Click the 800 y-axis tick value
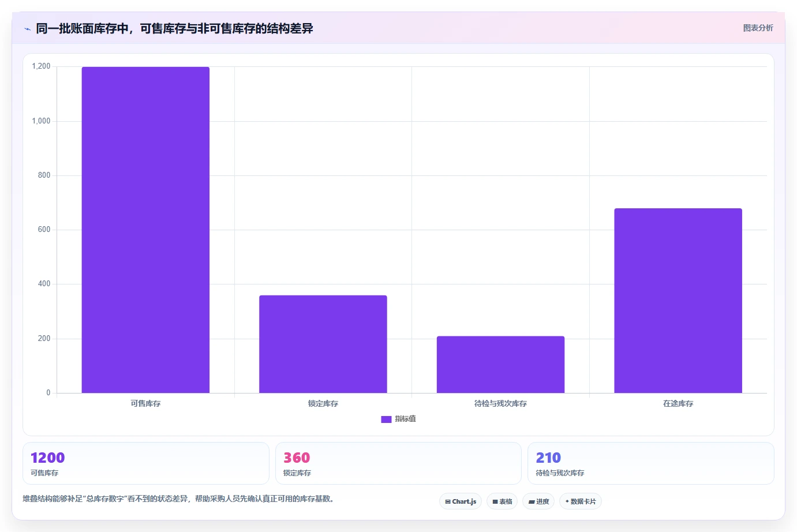Image resolution: width=797 pixels, height=532 pixels. [44, 175]
